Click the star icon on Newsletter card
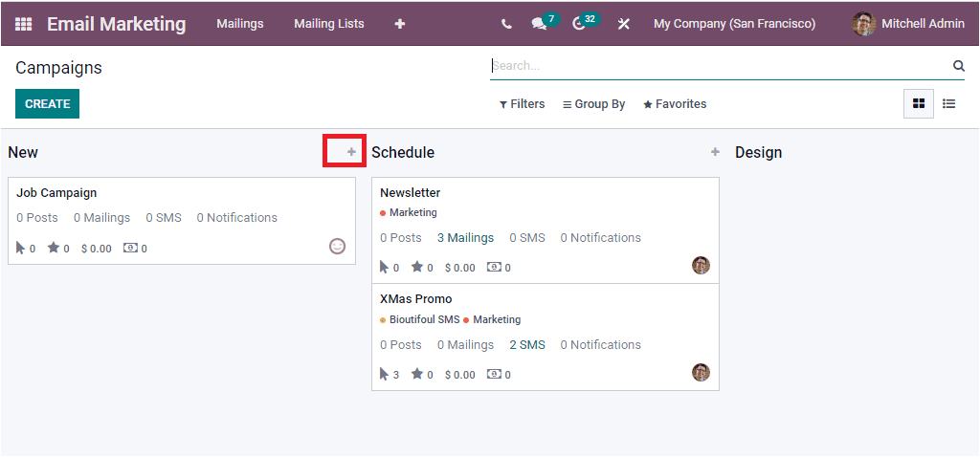This screenshot has width=980, height=457. (x=417, y=267)
